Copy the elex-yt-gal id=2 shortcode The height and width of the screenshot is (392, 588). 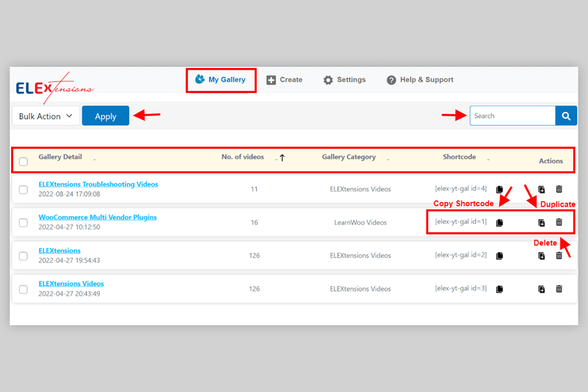pos(500,256)
